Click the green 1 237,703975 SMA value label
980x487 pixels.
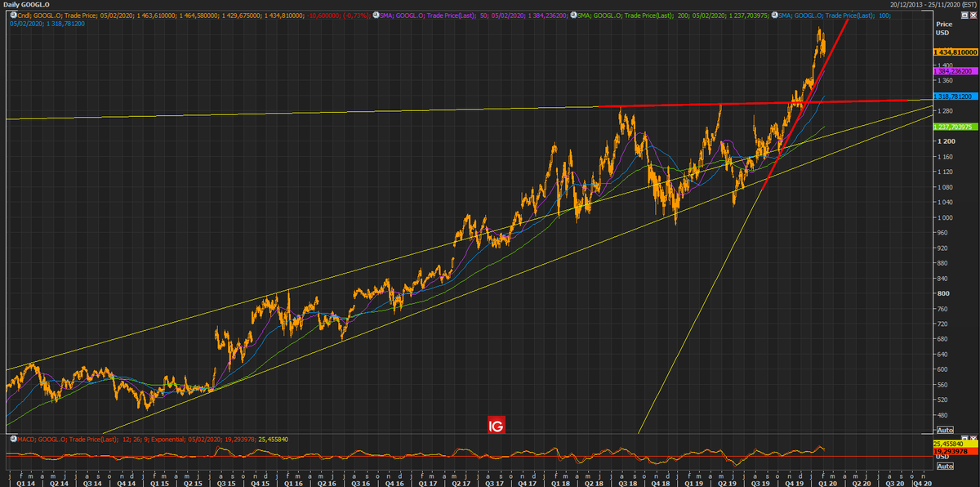point(955,127)
